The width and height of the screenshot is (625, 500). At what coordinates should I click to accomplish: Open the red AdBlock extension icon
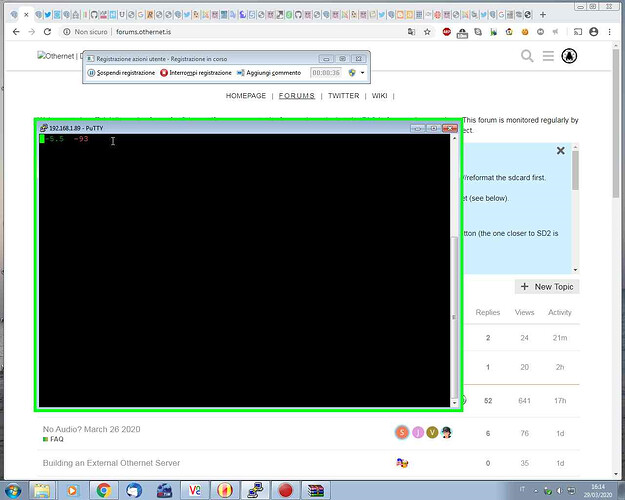(446, 31)
